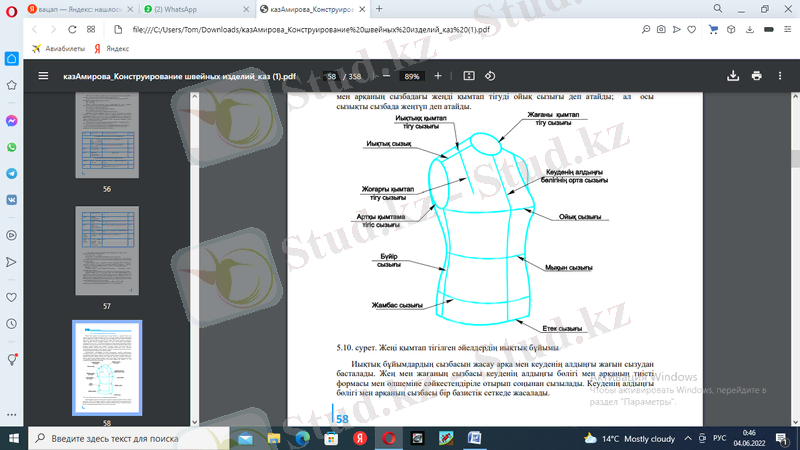The width and height of the screenshot is (800, 450).
Task: Open a new tab
Action: pos(379,9)
